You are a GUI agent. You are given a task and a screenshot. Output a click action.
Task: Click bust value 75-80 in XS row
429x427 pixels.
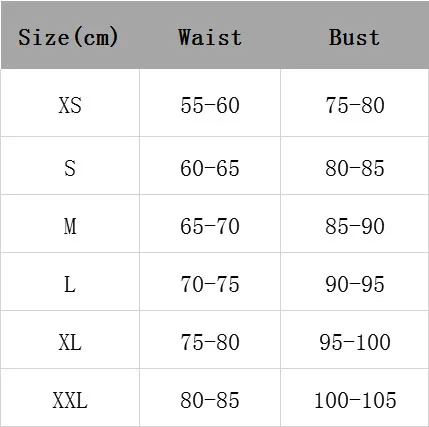point(355,105)
